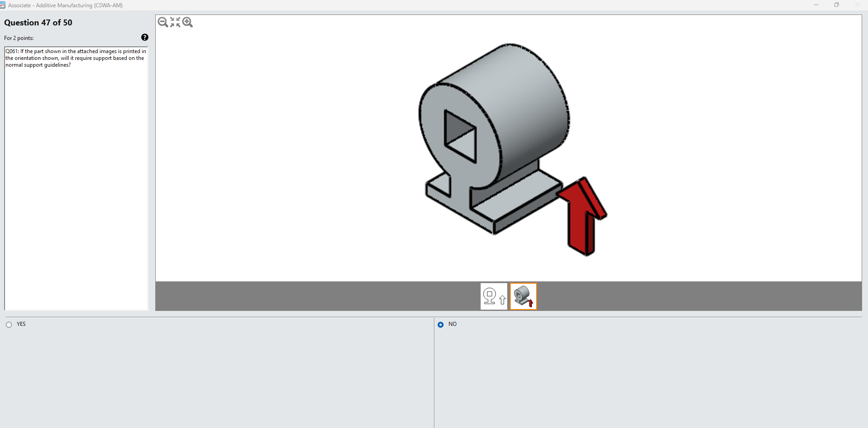Minimize the exam window
This screenshot has height=428, width=868.
[x=816, y=5]
